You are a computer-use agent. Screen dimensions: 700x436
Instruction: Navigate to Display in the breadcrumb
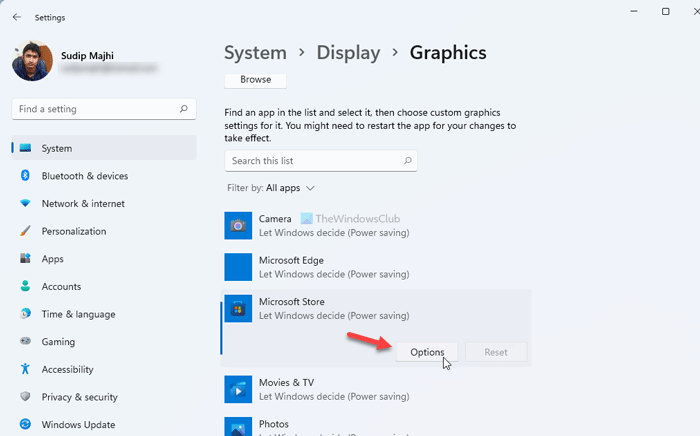(x=348, y=52)
